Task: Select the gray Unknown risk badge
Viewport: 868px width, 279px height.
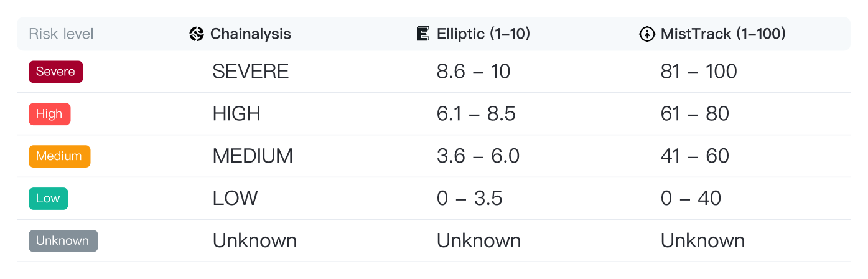Action: click(x=63, y=241)
